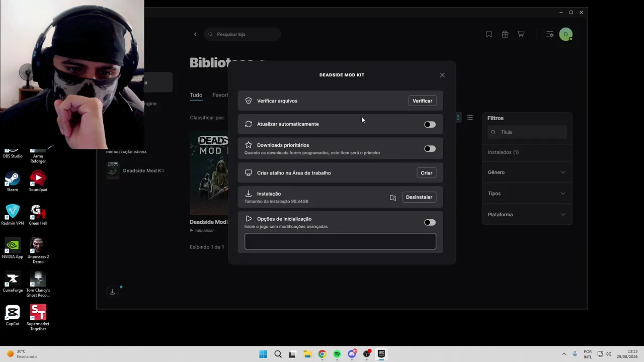Open the Supermarket Together desktop shortcut
This screenshot has width=644, height=362.
point(38,318)
